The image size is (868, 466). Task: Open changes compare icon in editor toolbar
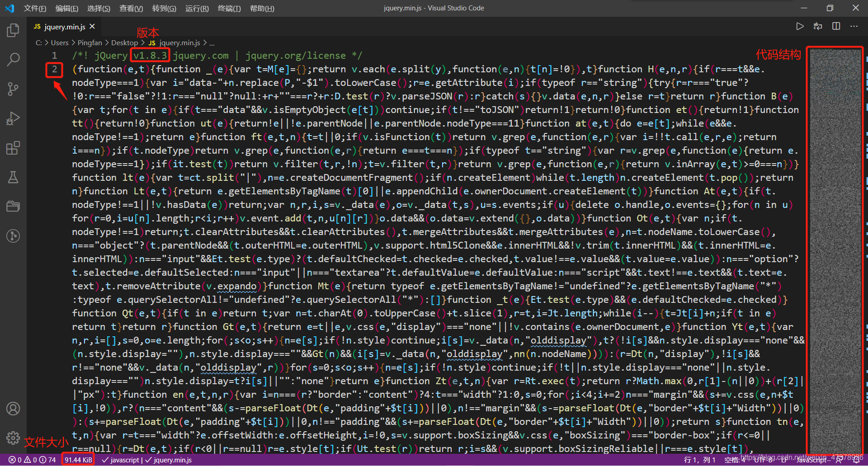818,26
